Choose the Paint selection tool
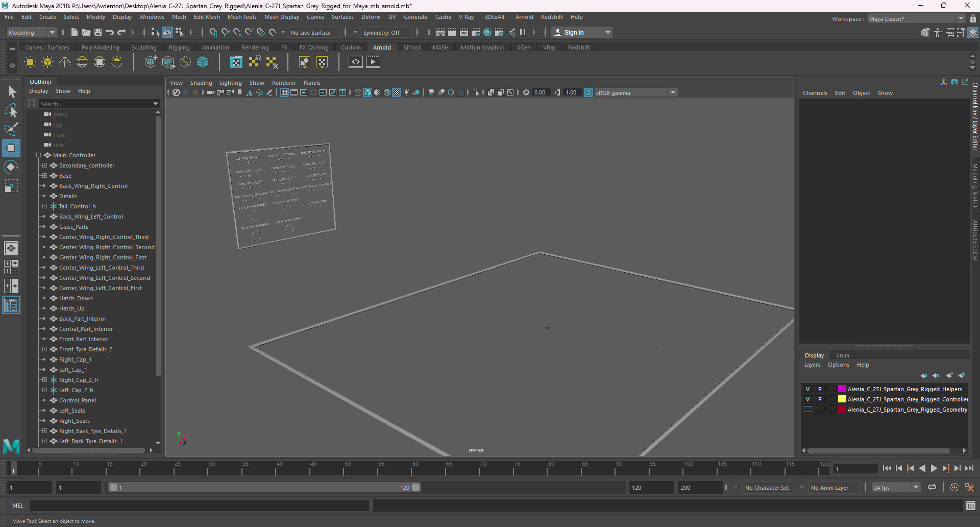This screenshot has height=527, width=980. [11, 129]
